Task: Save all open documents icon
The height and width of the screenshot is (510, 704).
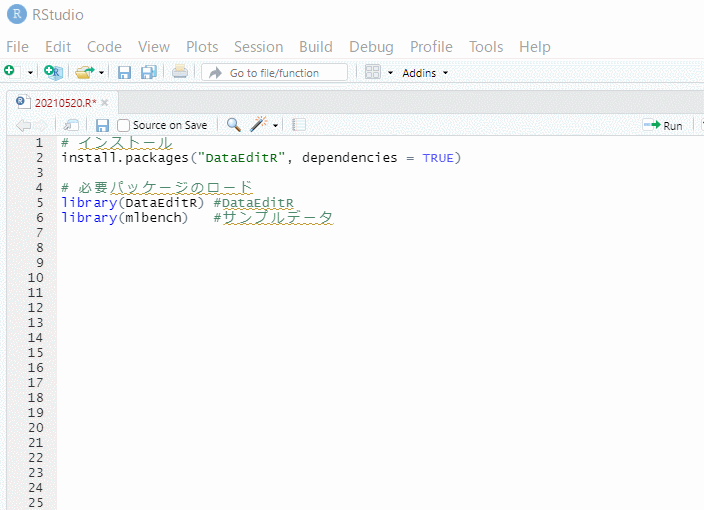Action: tap(148, 72)
